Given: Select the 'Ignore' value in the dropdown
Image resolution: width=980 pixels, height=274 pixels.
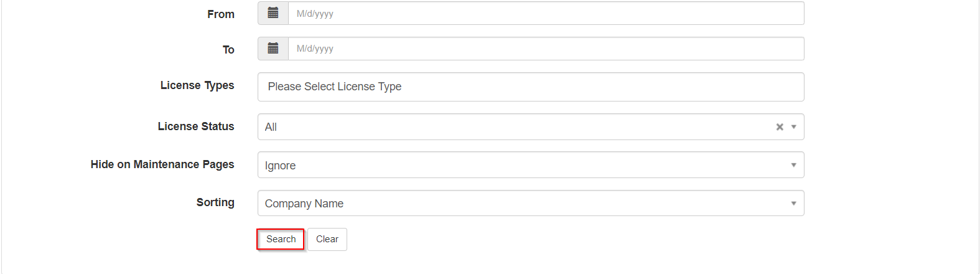Looking at the screenshot, I should pyautogui.click(x=280, y=166).
